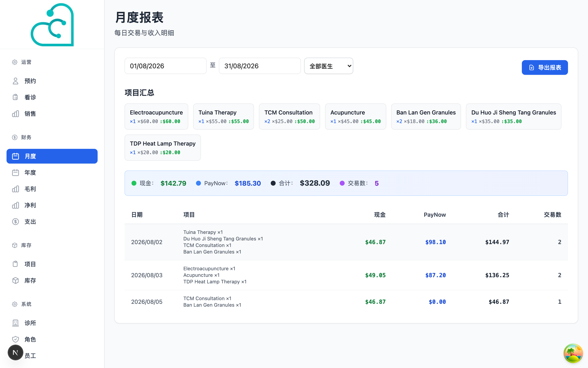Image resolution: width=588 pixels, height=368 pixels.
Task: Click the 年度 calendar icon
Action: pos(16,173)
